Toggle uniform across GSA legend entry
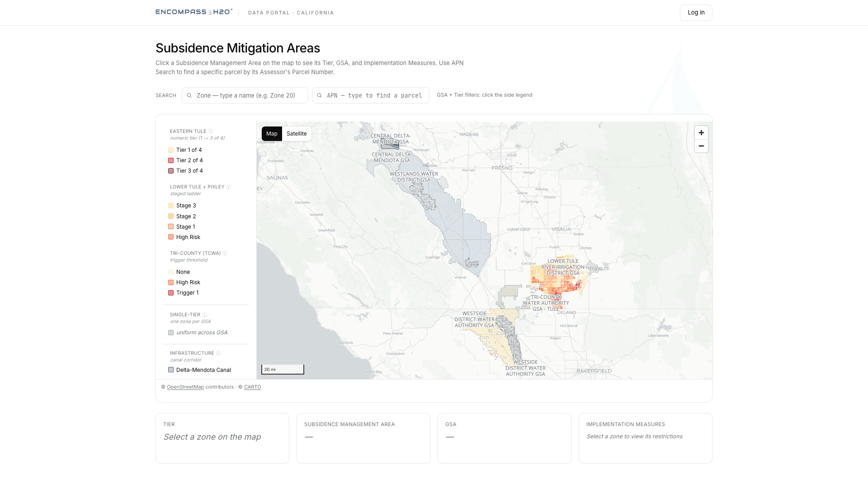Viewport: 868px width, 488px height. coord(198,333)
